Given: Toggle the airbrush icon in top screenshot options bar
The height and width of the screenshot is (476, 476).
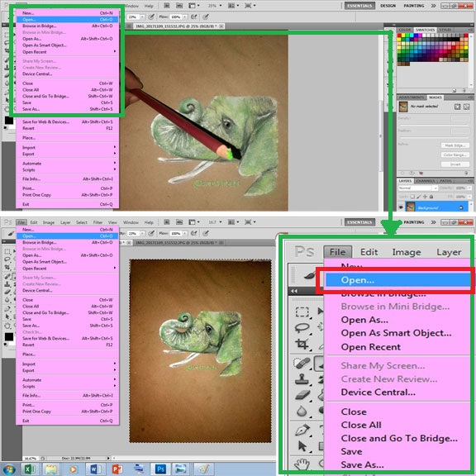Looking at the screenshot, I should pyautogui.click(x=194, y=17).
